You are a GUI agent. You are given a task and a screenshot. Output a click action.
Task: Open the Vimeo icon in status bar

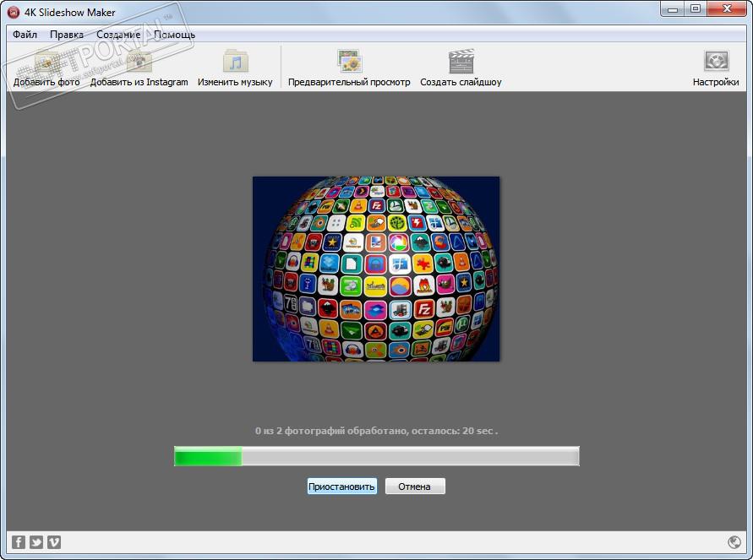pos(54,542)
